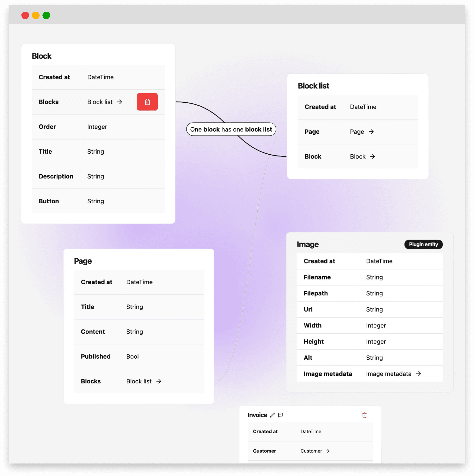Click the red close window button
This screenshot has width=474, height=476.
pyautogui.click(x=25, y=15)
